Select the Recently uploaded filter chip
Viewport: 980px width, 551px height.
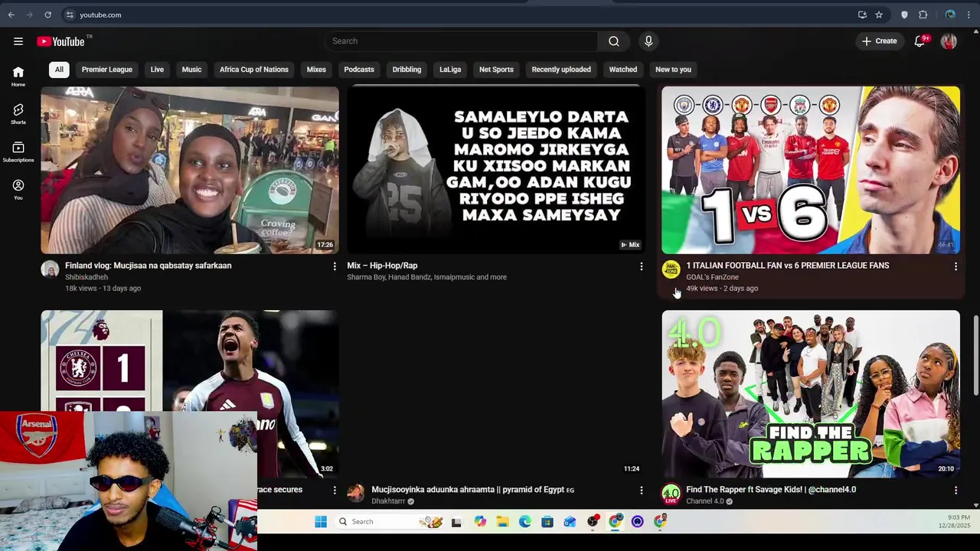click(561, 70)
